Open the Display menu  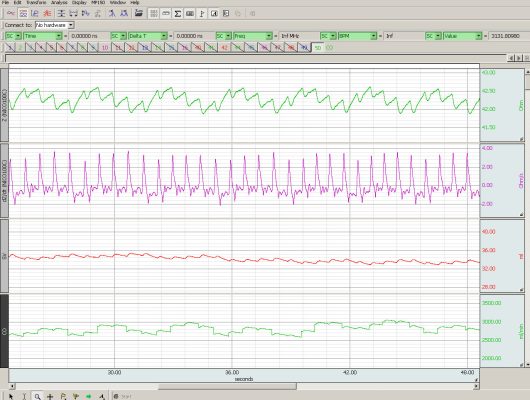pos(79,2)
